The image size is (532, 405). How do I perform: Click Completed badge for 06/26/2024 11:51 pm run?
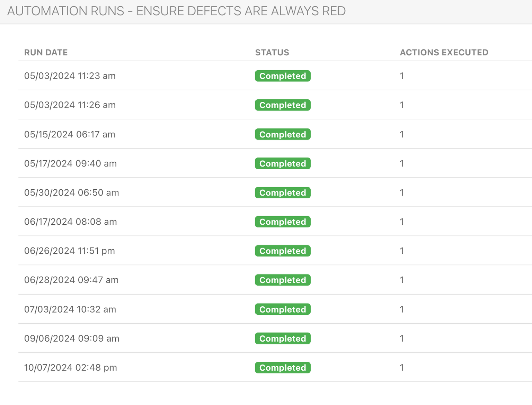[x=283, y=251]
